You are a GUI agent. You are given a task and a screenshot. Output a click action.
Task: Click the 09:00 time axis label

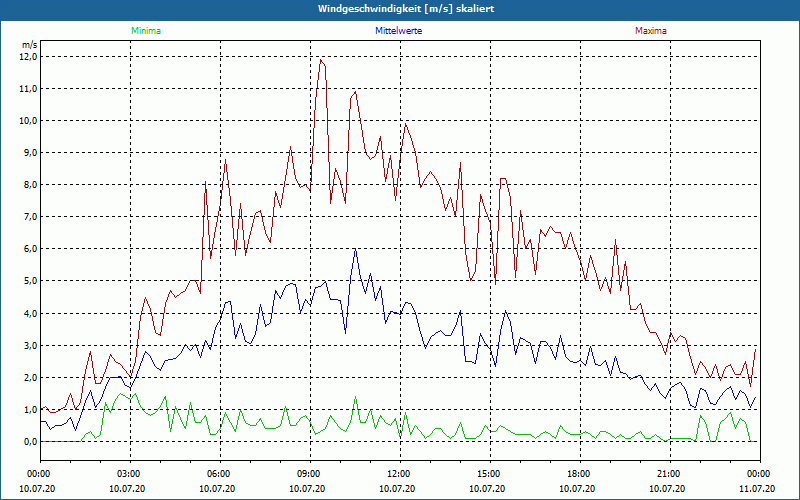click(x=310, y=474)
